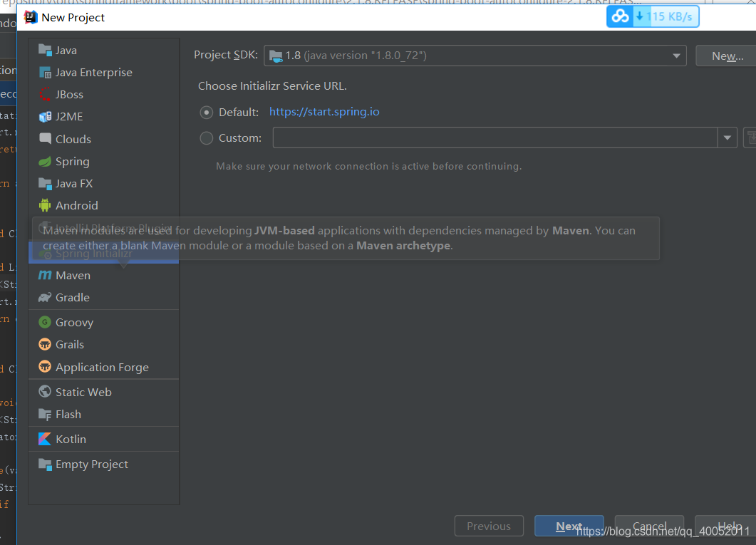Viewport: 756px width, 545px height.
Task: Click the Cancel button
Action: click(649, 526)
